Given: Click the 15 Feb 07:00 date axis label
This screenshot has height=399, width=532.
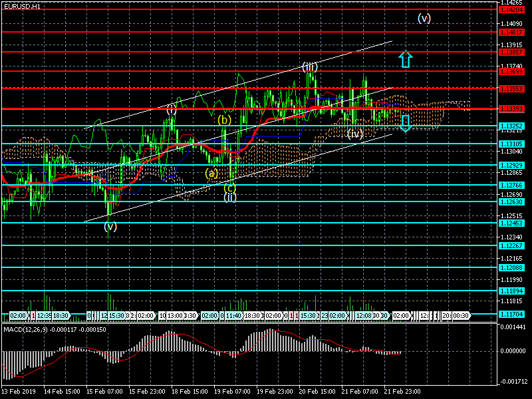Looking at the screenshot, I should [104, 391].
